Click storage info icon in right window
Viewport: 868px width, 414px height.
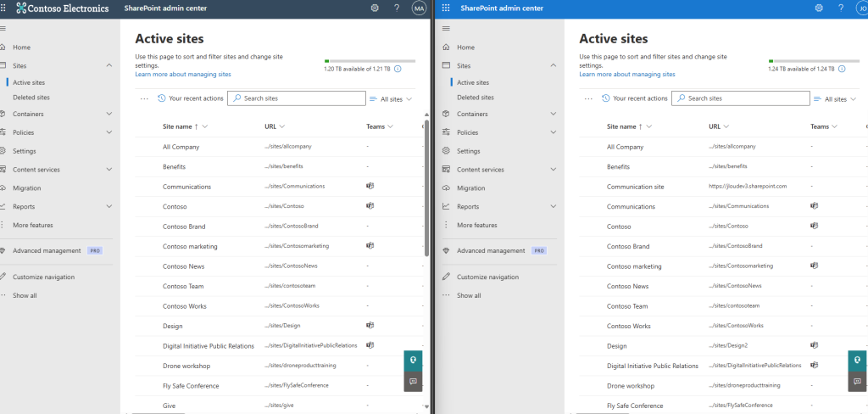pyautogui.click(x=842, y=69)
